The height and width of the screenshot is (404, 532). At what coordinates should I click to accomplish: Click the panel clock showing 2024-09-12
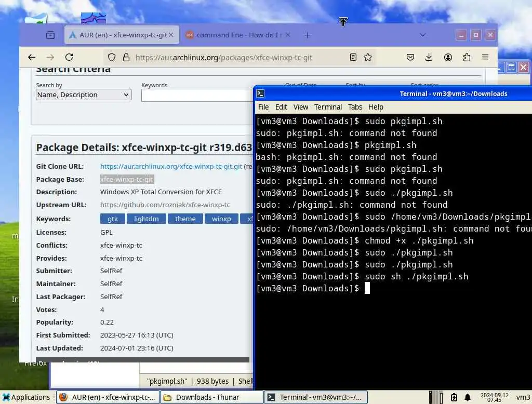pos(495,397)
